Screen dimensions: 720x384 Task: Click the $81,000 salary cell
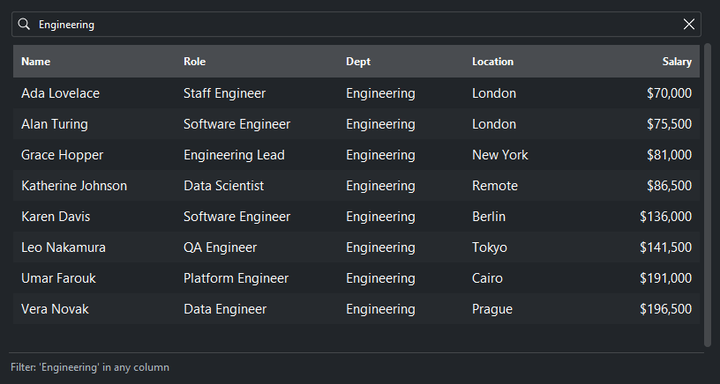[669, 155]
